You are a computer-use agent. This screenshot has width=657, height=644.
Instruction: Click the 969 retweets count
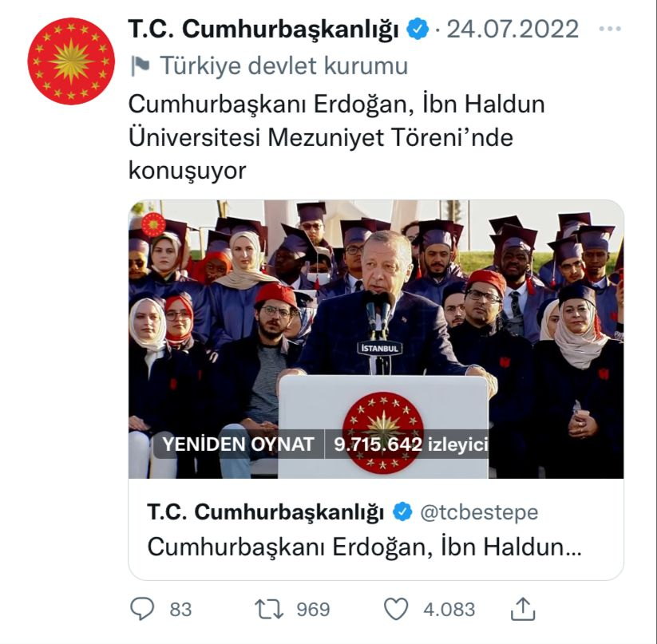pos(314,609)
